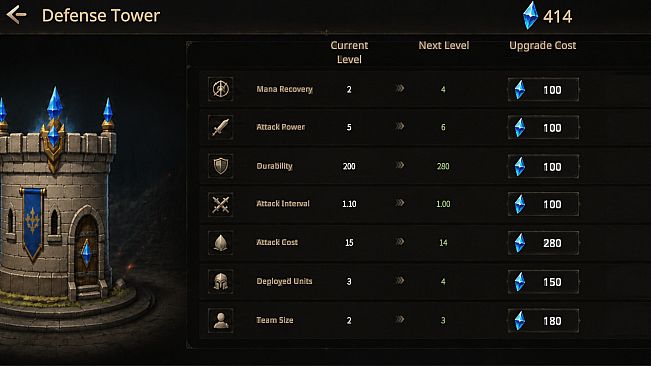651x366 pixels.
Task: Select the Attack Interval crossed-swords icon
Action: tap(220, 204)
